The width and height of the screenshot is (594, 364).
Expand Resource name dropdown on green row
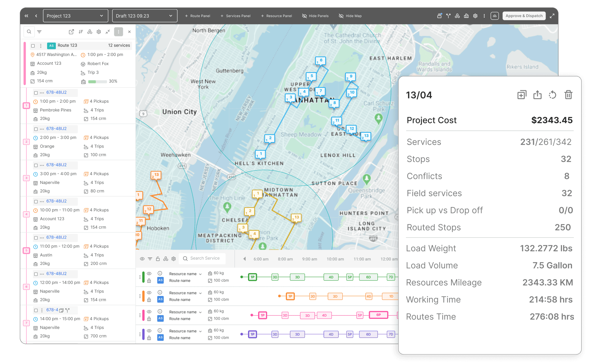(x=200, y=274)
